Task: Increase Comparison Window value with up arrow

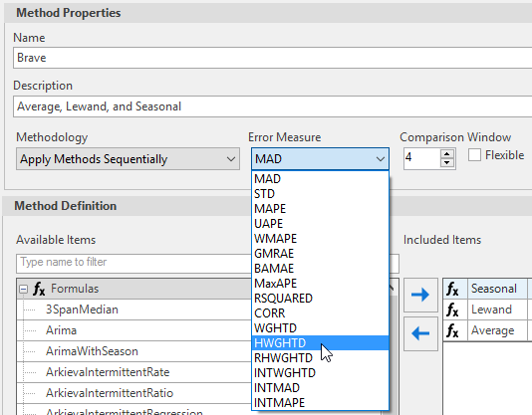Action: coord(447,154)
